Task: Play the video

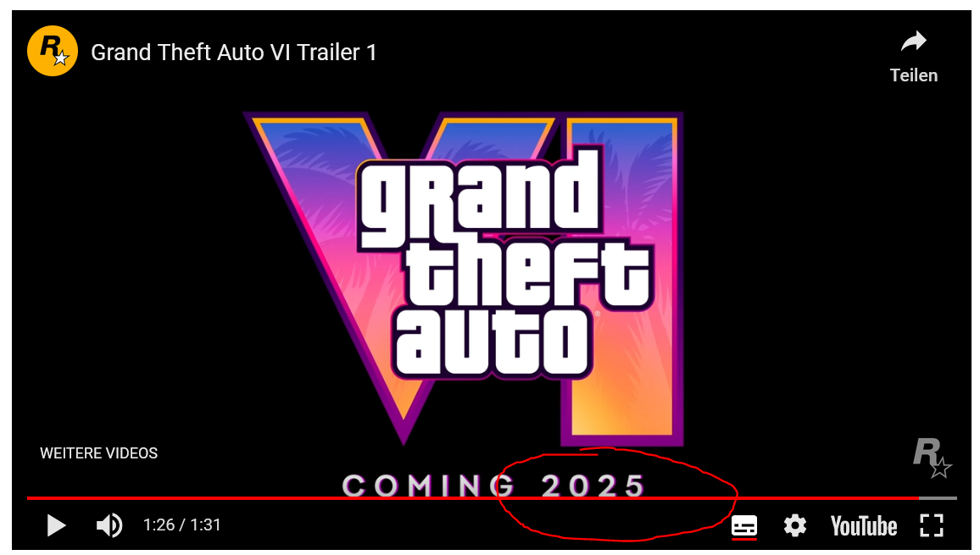Action: pos(56,525)
